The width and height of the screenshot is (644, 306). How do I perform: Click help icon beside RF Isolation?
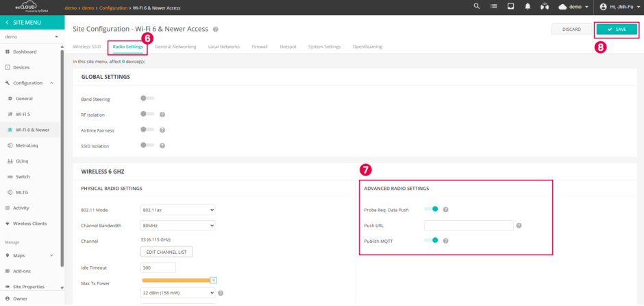pyautogui.click(x=162, y=115)
